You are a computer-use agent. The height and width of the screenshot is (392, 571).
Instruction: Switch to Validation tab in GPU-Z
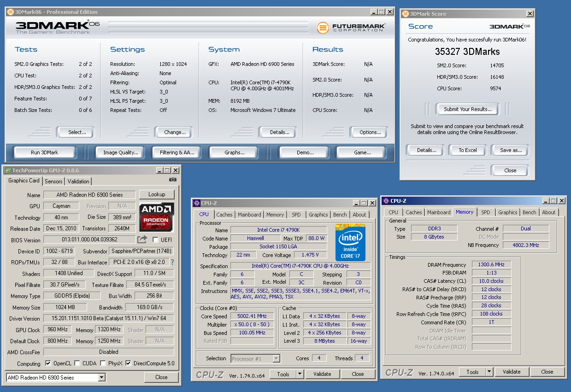[78, 181]
